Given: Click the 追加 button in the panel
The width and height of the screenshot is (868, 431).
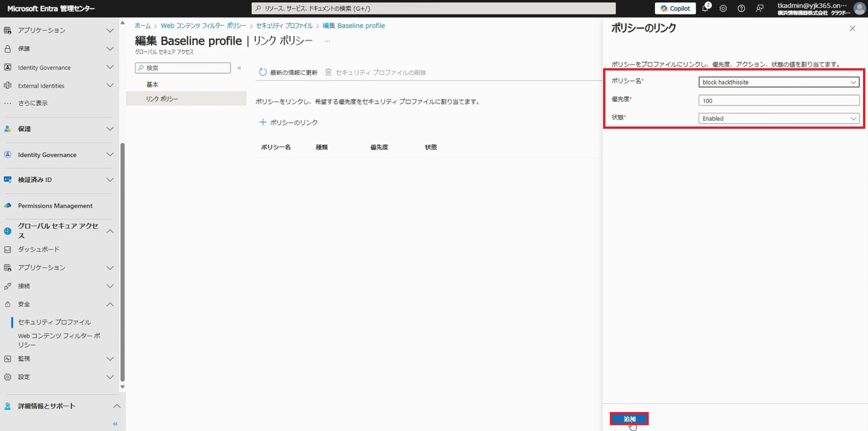Looking at the screenshot, I should click(629, 419).
